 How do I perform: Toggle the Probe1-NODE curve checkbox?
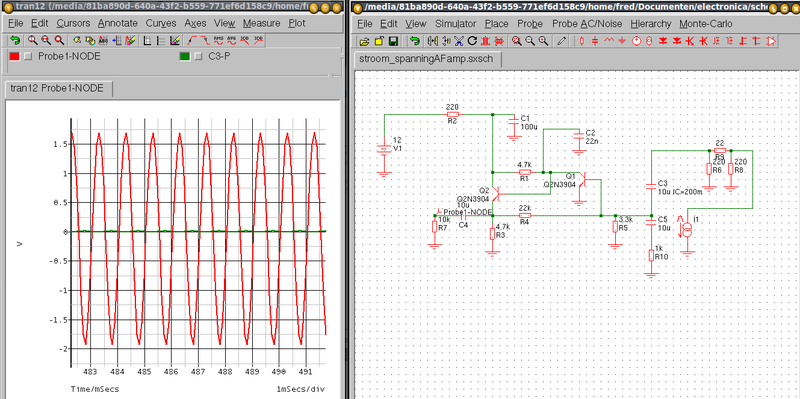click(28, 57)
